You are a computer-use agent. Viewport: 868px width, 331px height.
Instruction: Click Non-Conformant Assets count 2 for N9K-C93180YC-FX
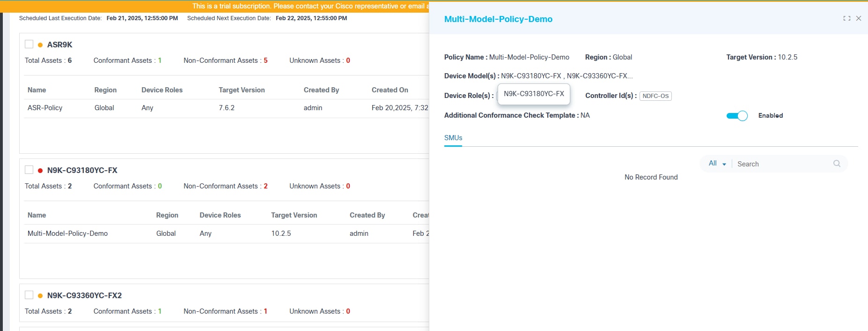[265, 186]
